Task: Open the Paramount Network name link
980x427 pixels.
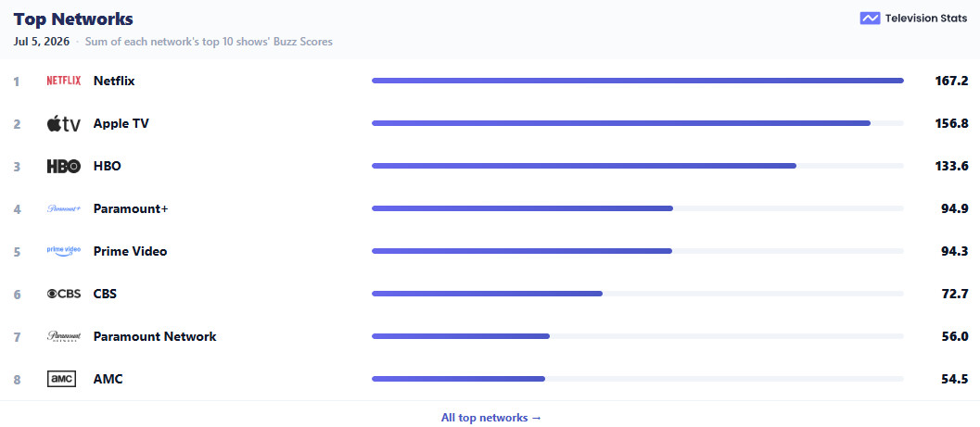Action: click(155, 336)
